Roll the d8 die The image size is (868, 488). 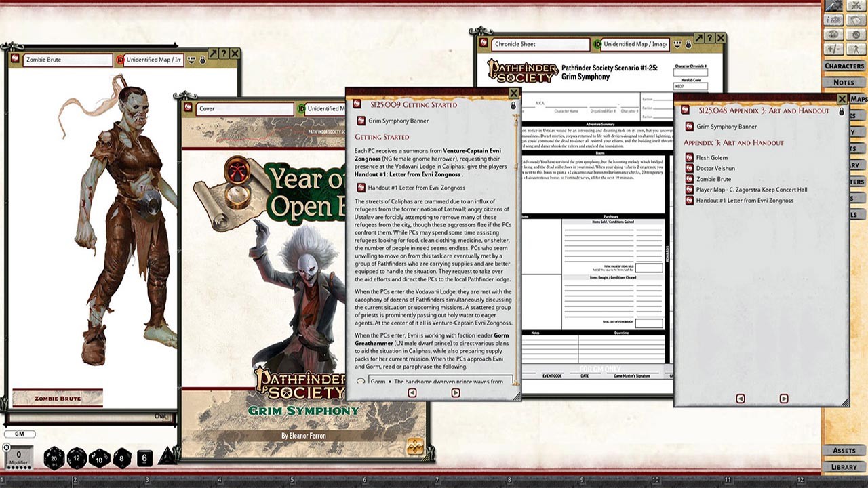[122, 458]
